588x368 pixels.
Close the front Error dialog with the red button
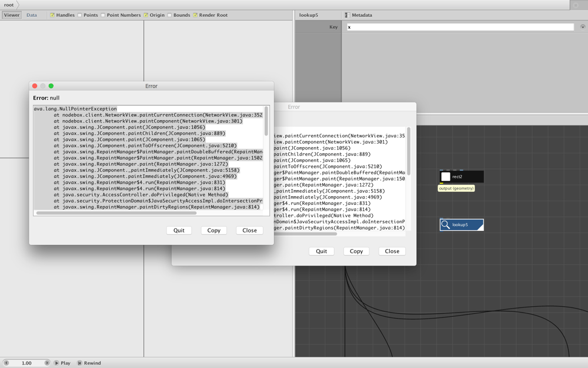click(35, 86)
